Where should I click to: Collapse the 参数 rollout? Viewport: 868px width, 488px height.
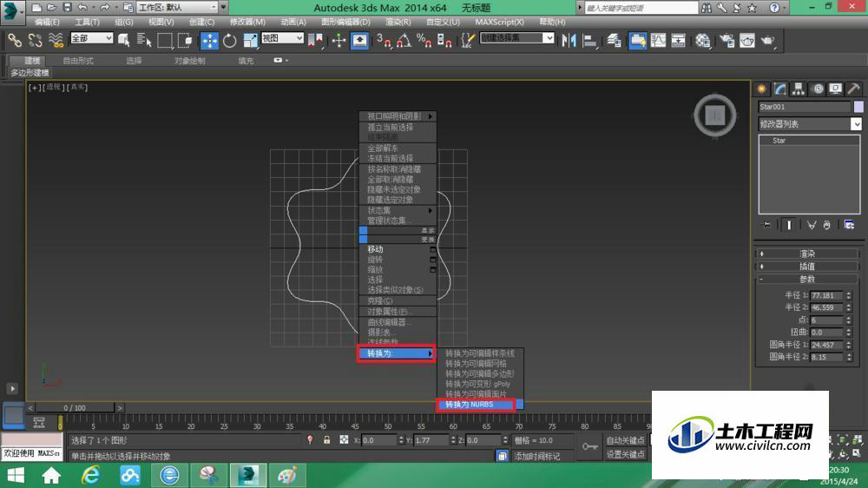tap(806, 280)
